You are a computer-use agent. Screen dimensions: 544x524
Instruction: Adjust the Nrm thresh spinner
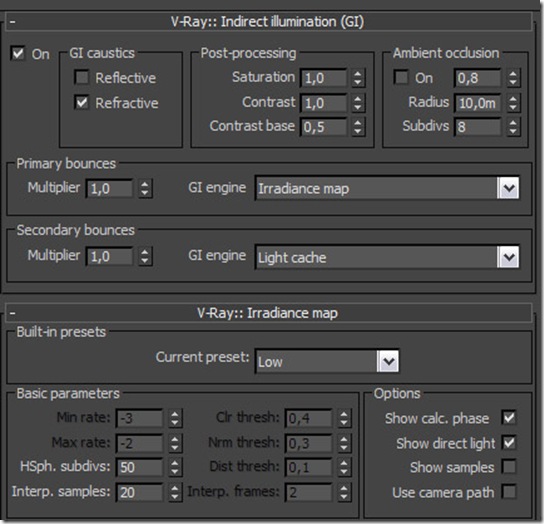click(x=344, y=443)
